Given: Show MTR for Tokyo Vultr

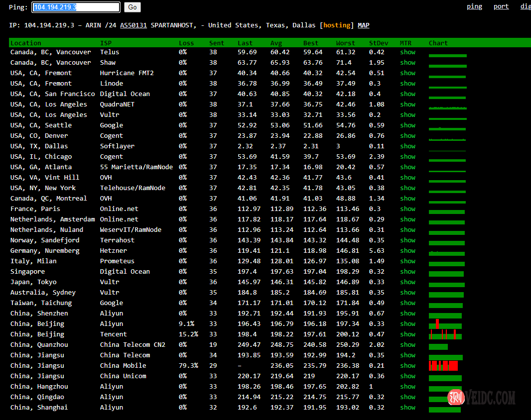Looking at the screenshot, I should coord(407,282).
